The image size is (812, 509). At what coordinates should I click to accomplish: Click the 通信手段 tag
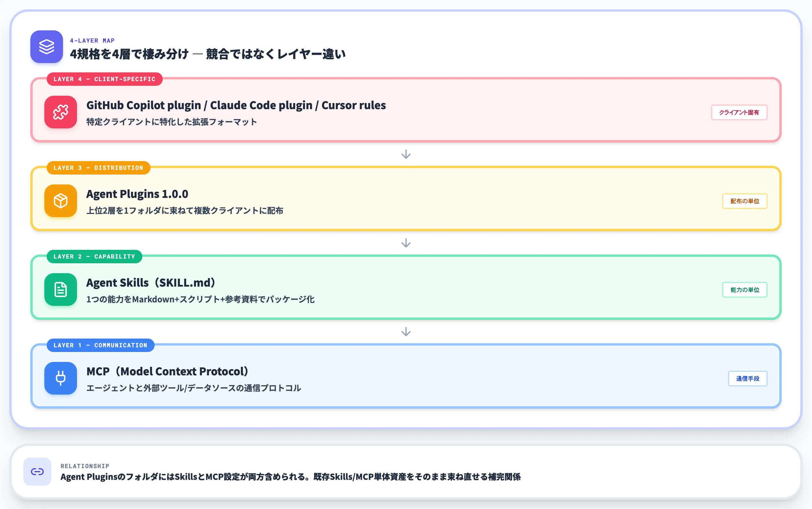pyautogui.click(x=748, y=379)
